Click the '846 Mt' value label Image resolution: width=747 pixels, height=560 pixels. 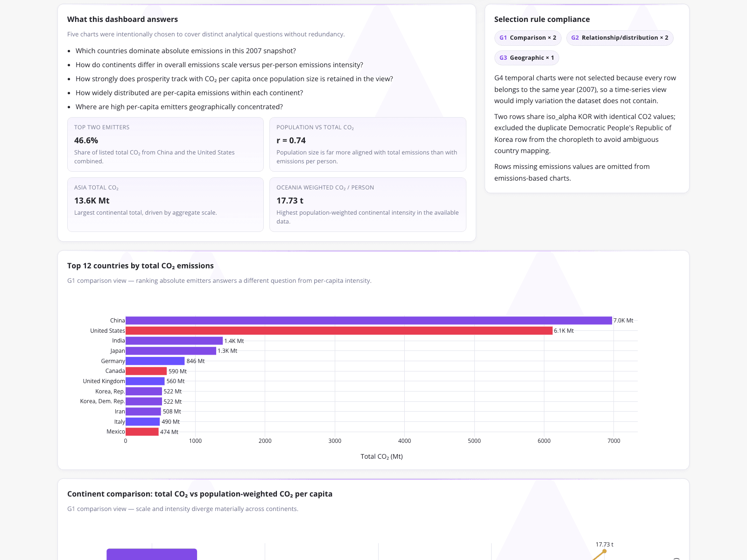click(196, 361)
